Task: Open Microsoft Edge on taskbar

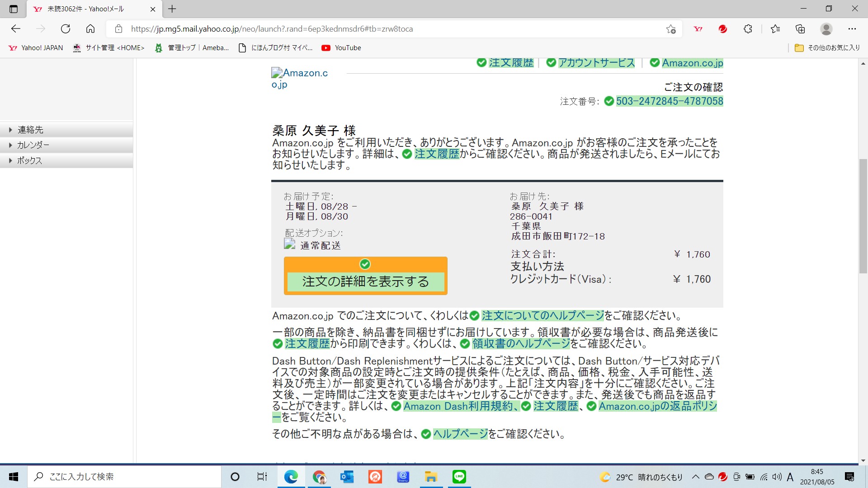Action: pos(291,477)
